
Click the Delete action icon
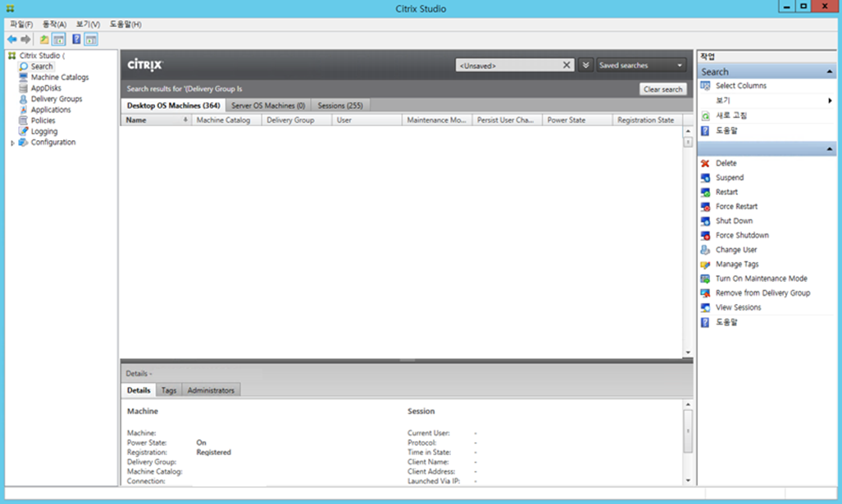pos(705,163)
